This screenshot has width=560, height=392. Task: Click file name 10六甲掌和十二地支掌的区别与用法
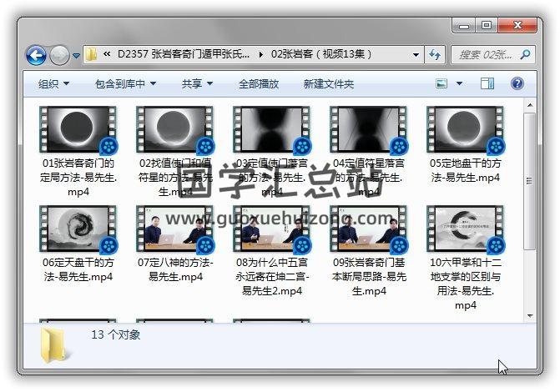tap(466, 284)
